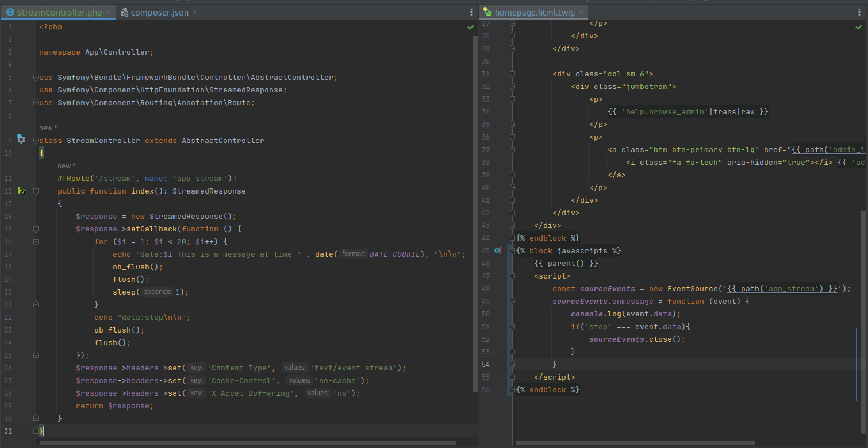Collapse the jumbotron div fold in Twig
Viewport: 868px width, 448px height.
512,86
